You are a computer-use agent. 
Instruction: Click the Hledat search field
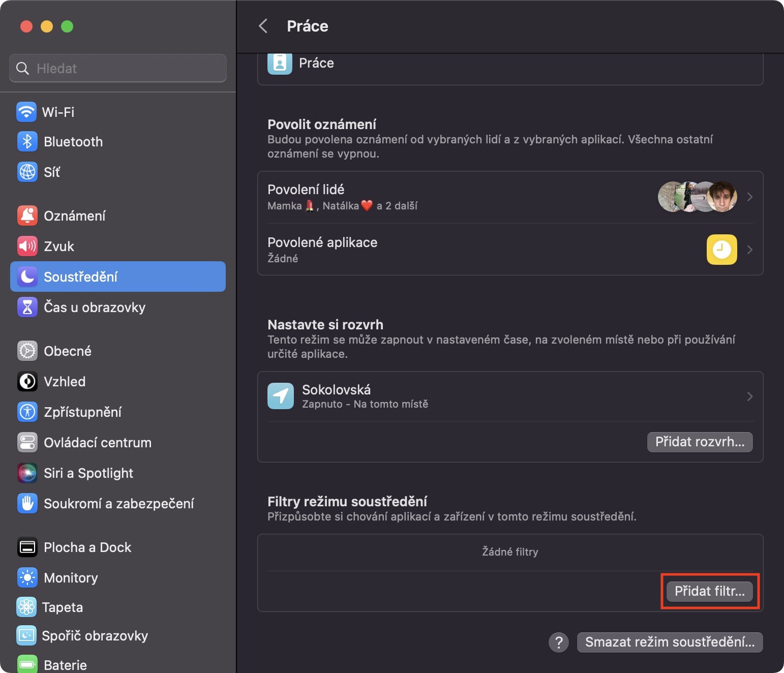coord(118,68)
